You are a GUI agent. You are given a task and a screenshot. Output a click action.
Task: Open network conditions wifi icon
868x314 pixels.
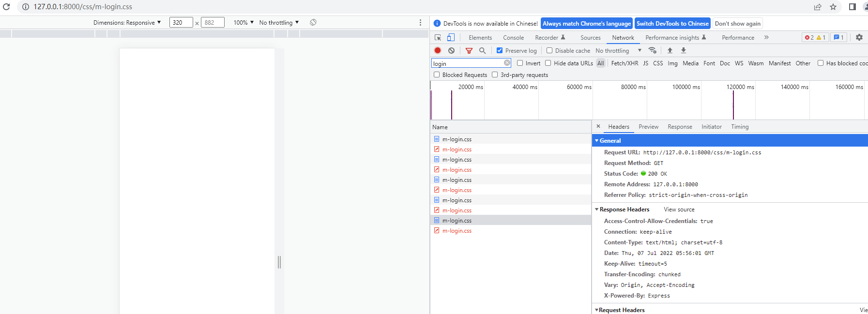[653, 50]
